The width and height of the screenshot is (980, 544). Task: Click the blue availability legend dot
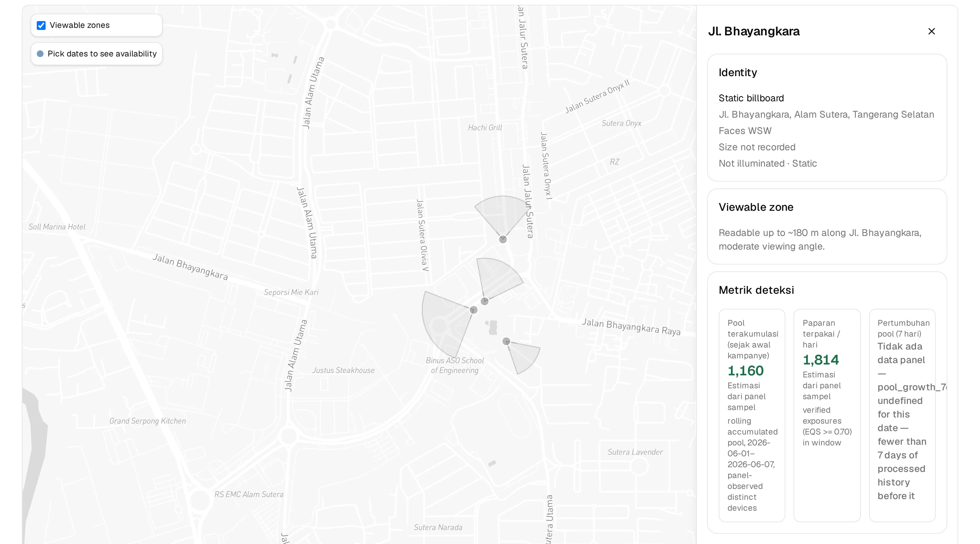click(40, 54)
